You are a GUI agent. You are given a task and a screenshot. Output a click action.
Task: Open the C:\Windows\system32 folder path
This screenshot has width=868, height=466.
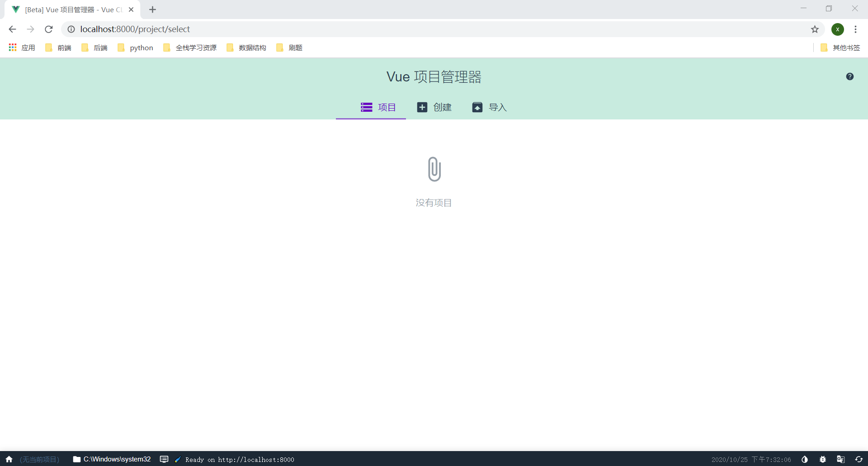pos(112,459)
